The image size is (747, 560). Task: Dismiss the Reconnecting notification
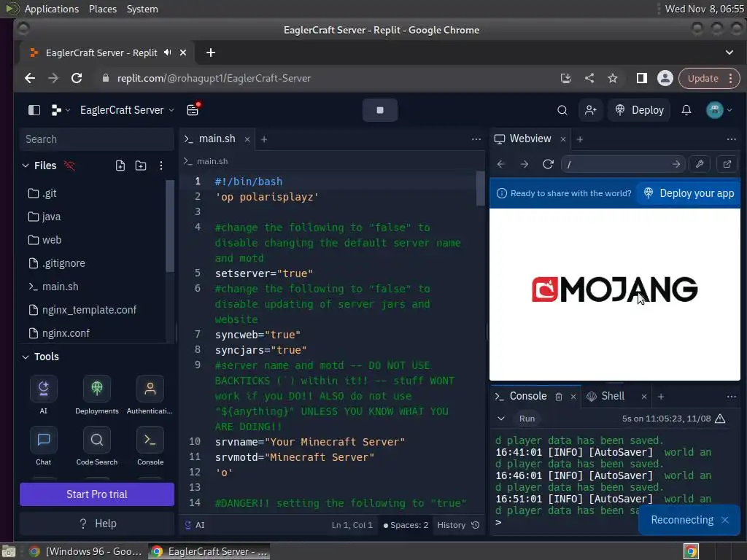pyautogui.click(x=725, y=520)
